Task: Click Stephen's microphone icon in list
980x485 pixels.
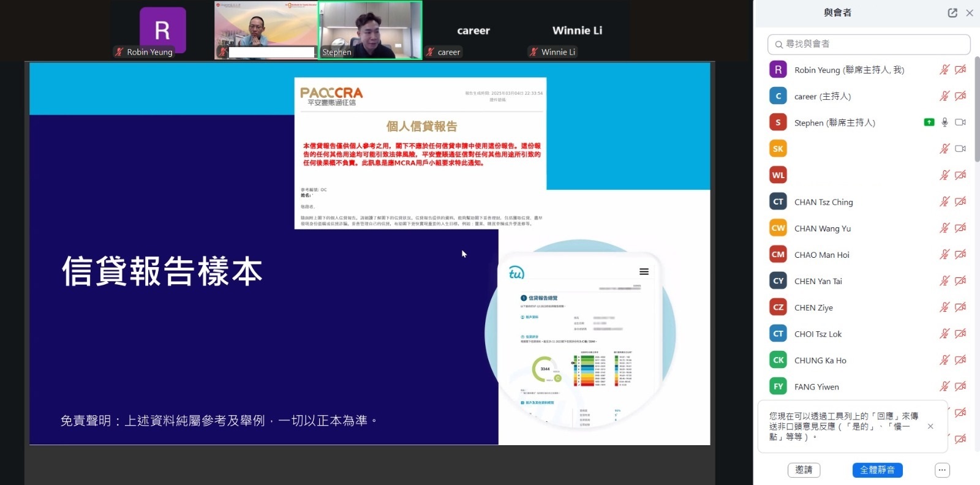Action: (x=944, y=122)
